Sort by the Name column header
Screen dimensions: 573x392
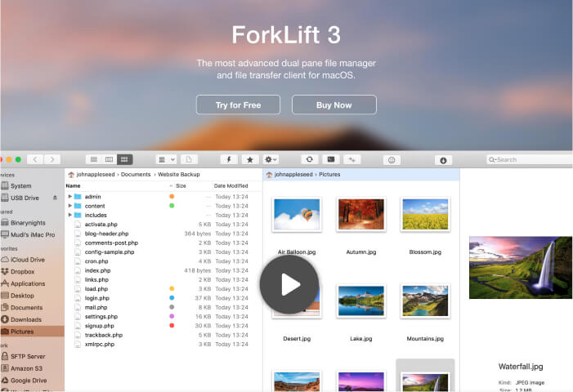[x=73, y=185]
